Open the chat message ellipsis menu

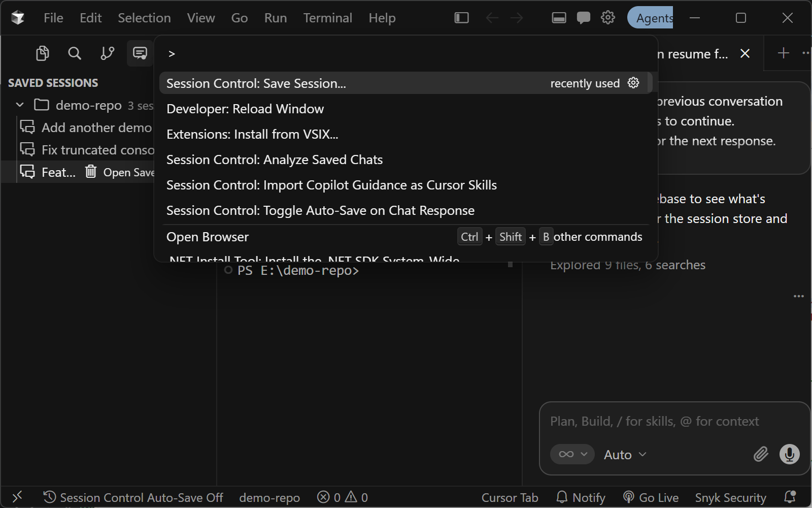pos(798,296)
